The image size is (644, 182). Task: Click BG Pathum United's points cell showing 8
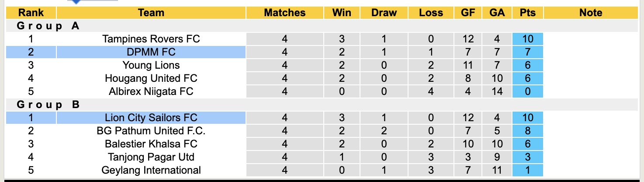527,131
